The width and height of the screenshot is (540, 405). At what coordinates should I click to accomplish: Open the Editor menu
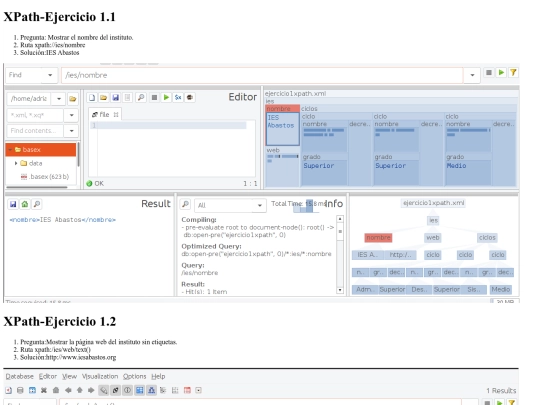click(48, 376)
